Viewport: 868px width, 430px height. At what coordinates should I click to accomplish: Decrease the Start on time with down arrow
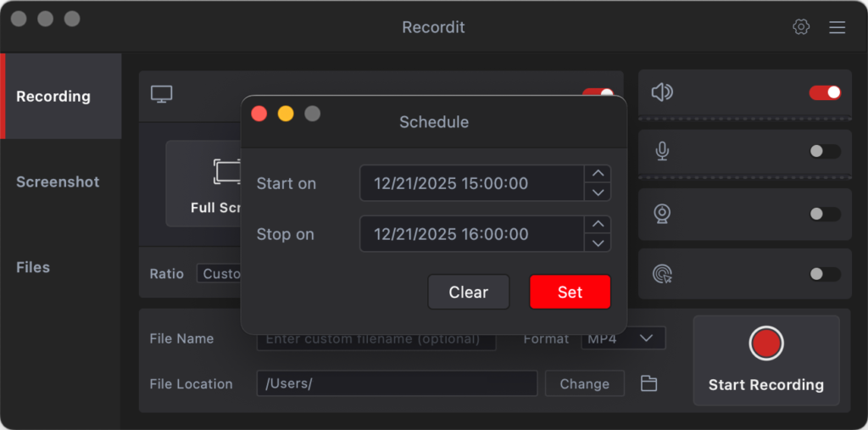pyautogui.click(x=598, y=193)
